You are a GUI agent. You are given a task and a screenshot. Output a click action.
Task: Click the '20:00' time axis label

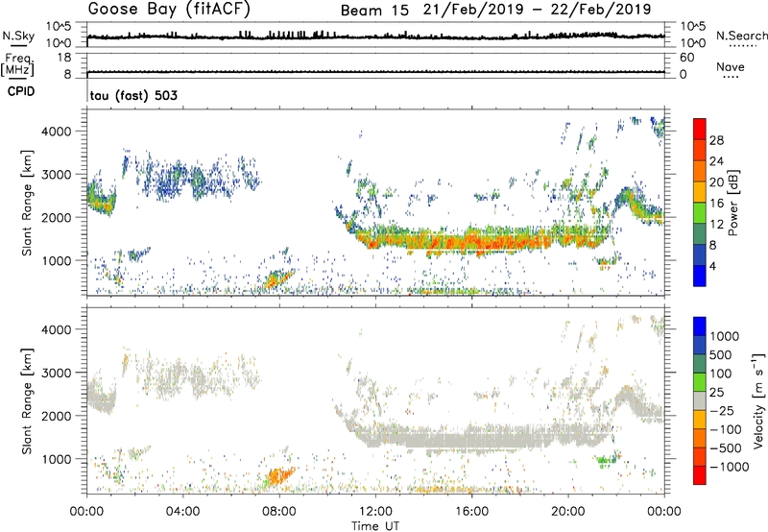tap(568, 512)
